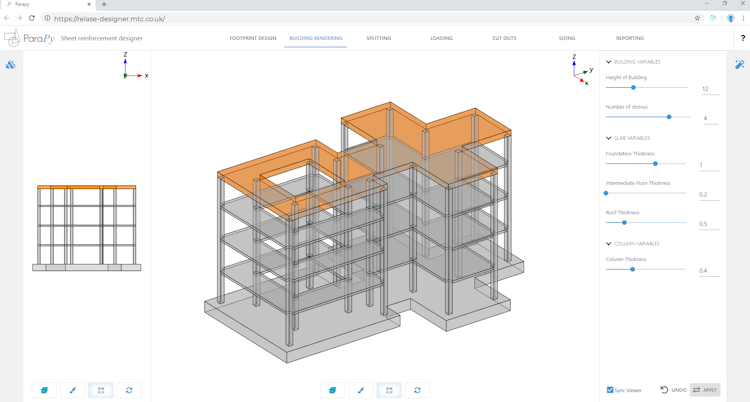This screenshot has width=750, height=402.
Task: Open the Splitting tab
Action: pos(378,38)
